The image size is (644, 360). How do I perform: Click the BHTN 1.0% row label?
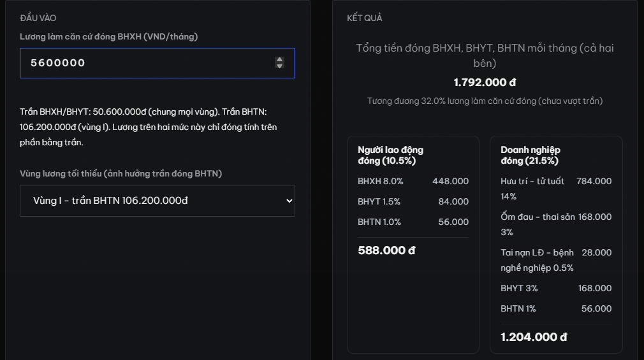point(379,222)
